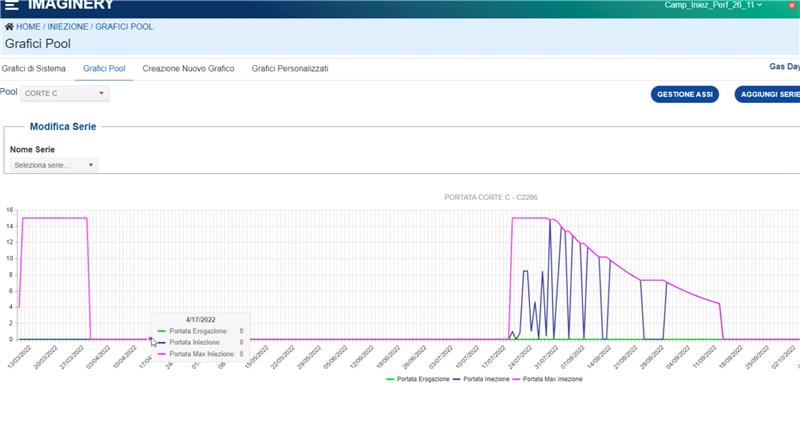
Task: Open Camp_Iniez_Perf user menu
Action: (713, 5)
